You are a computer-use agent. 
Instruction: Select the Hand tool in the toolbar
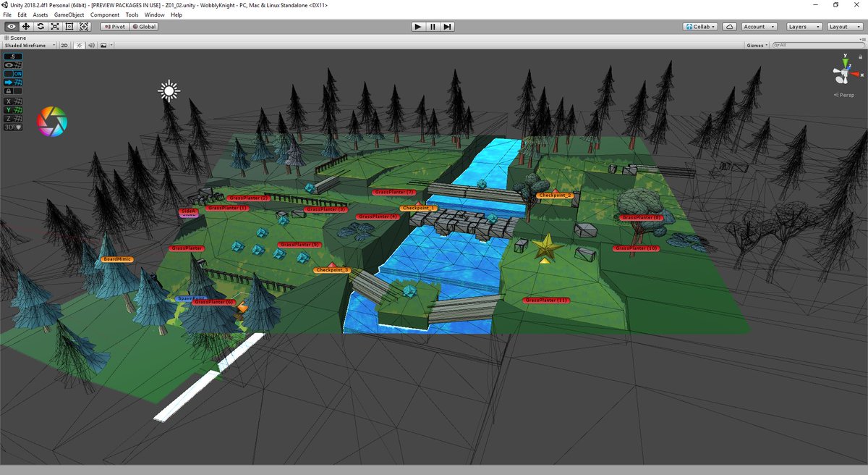[x=10, y=26]
